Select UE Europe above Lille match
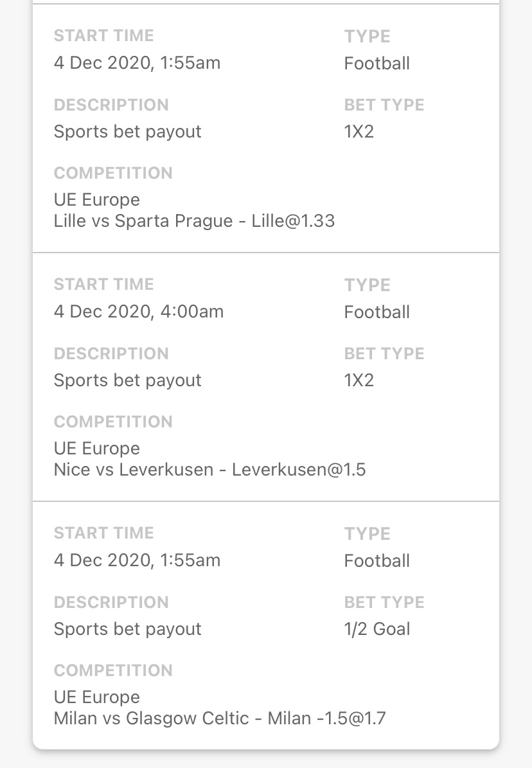Screen dimensions: 532x768 [97, 200]
